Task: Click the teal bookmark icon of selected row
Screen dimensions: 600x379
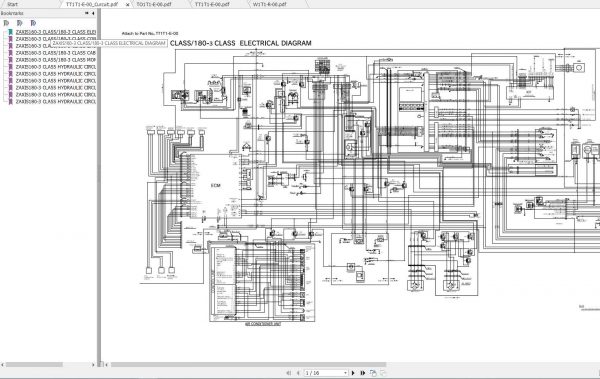Action: click(x=11, y=32)
